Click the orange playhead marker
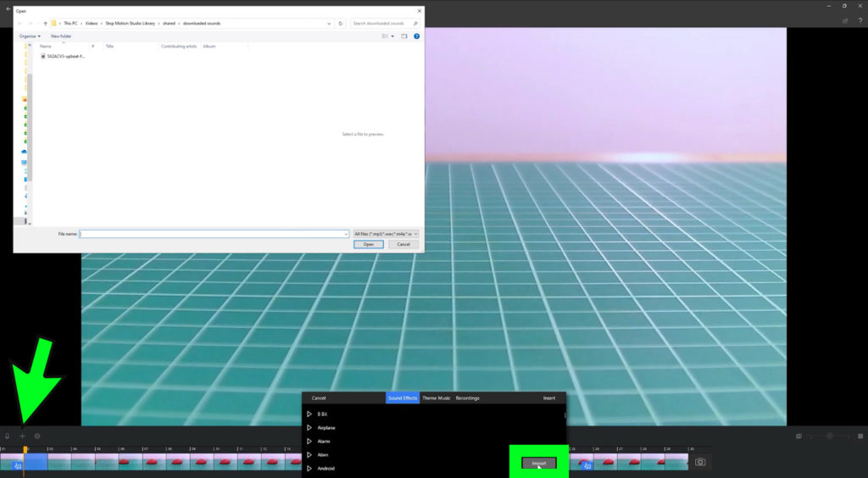Screen dimensions: 868x478 [x=25, y=450]
